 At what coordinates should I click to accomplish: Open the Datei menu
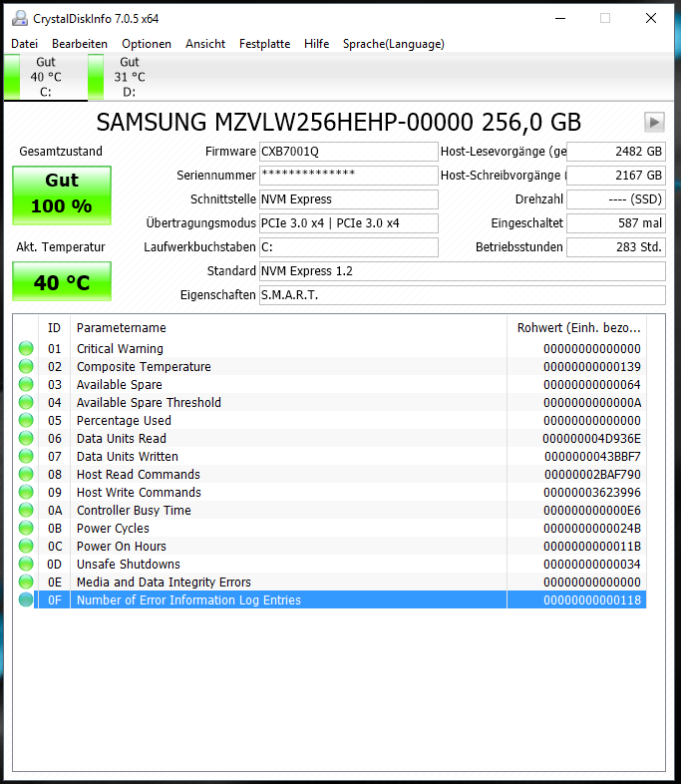pyautogui.click(x=25, y=44)
